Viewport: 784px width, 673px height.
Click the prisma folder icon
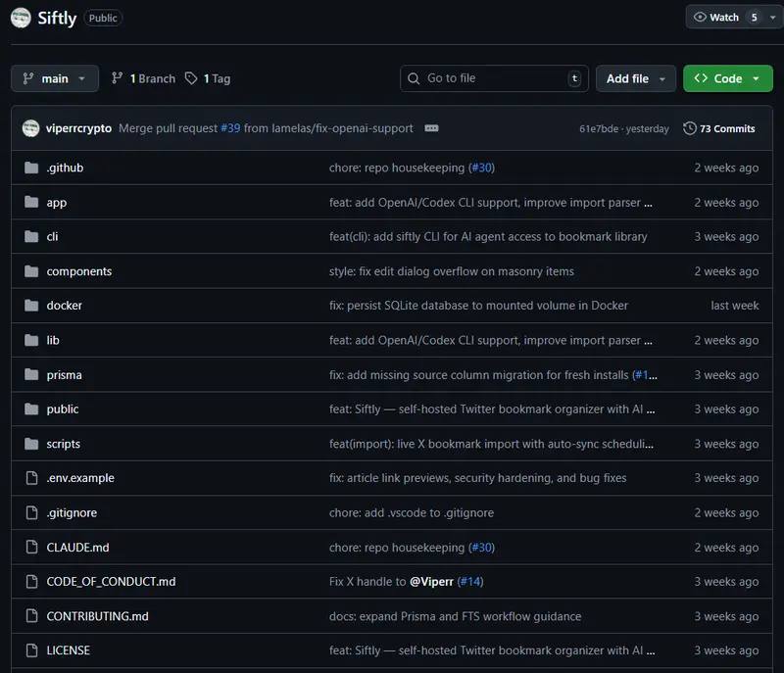tap(30, 375)
